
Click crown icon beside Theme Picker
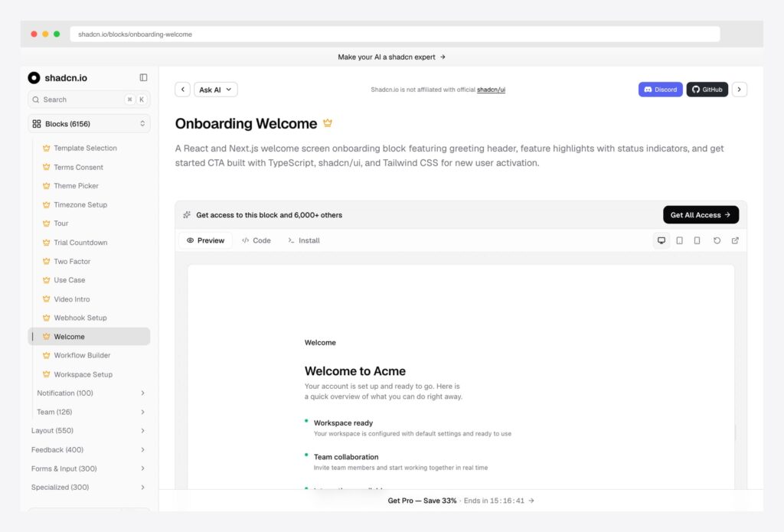[x=47, y=185]
